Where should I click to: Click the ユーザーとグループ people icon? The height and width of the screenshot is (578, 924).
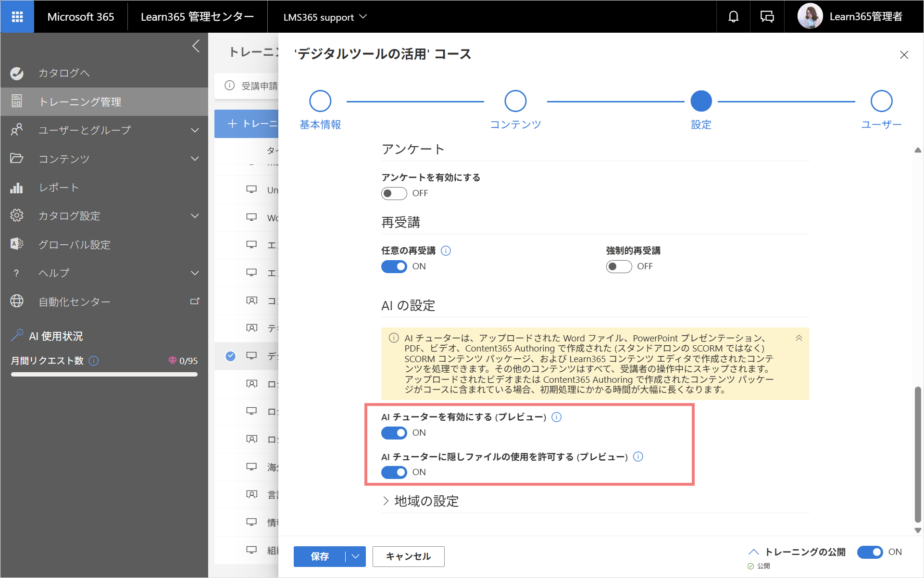click(x=17, y=130)
